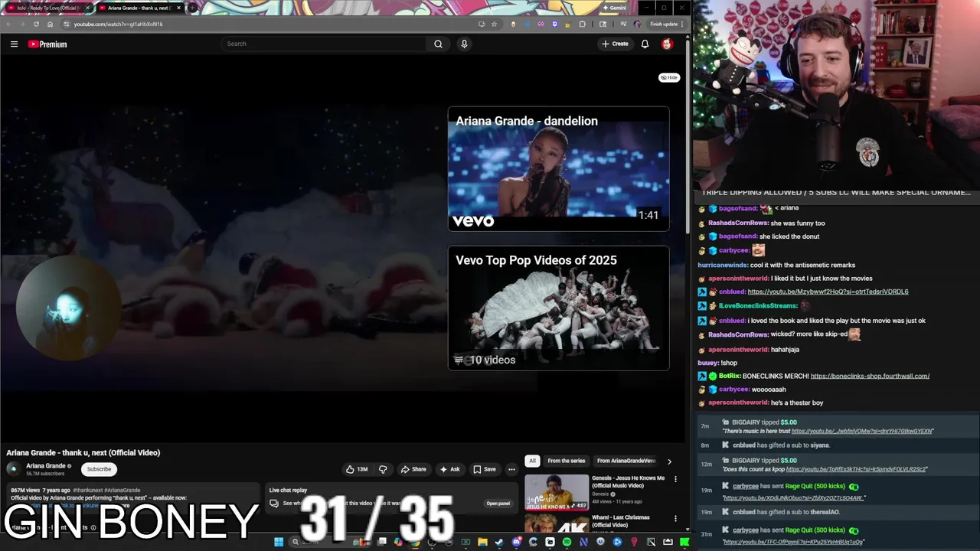
Task: Click the YouTube search magnifier button
Action: coord(438,44)
